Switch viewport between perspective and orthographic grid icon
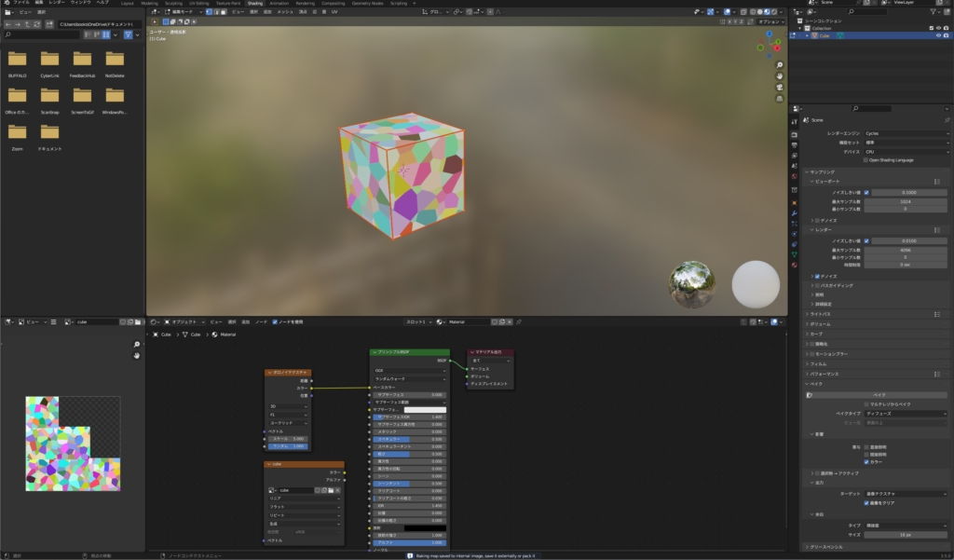The height and width of the screenshot is (560, 954). [x=780, y=98]
